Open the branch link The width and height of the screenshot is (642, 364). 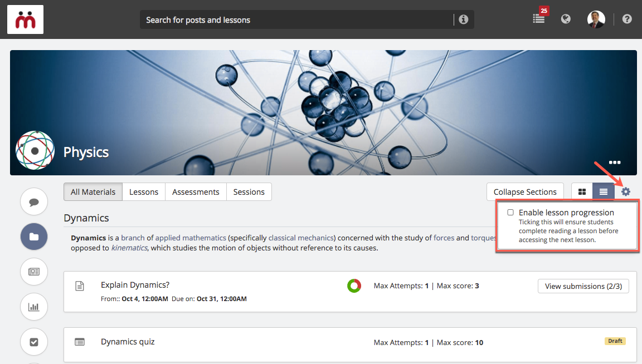coord(133,238)
